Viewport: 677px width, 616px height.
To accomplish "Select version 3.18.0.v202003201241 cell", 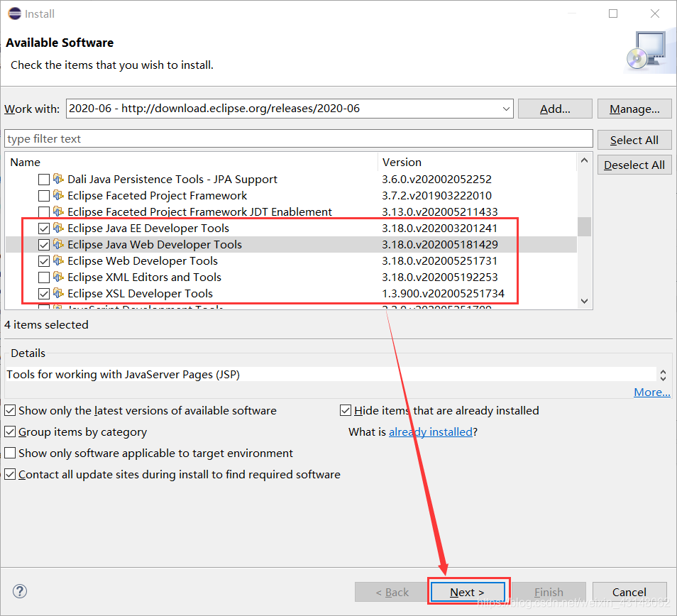I will pyautogui.click(x=439, y=228).
